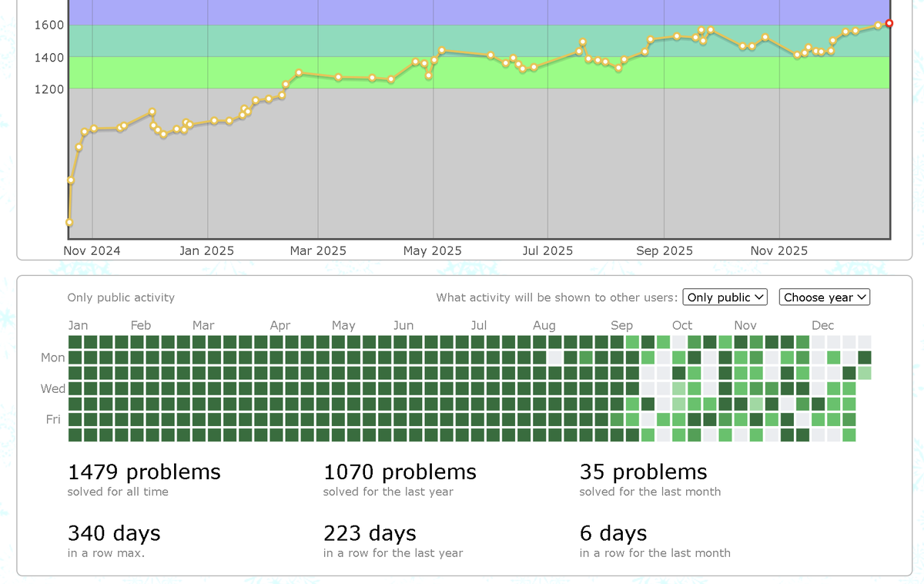Click the 'solved for the last month' caption
The width and height of the screenshot is (924, 584).
point(651,492)
